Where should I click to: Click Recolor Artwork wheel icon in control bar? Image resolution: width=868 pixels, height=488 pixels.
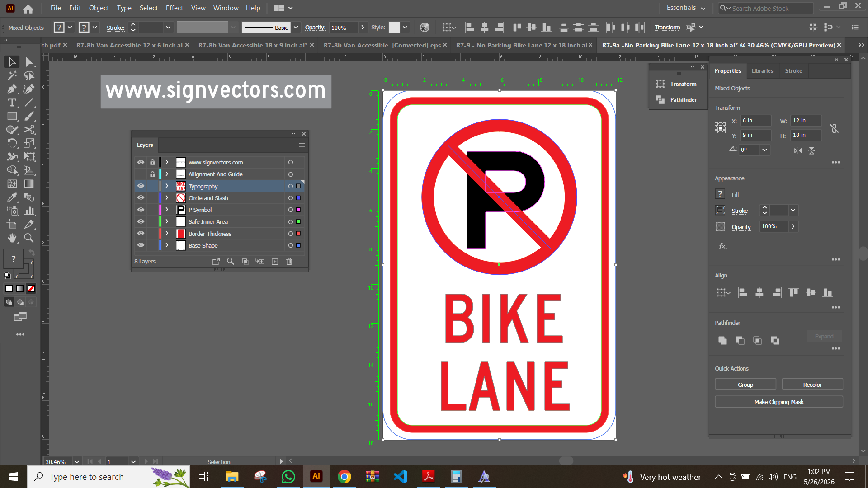pyautogui.click(x=425, y=28)
